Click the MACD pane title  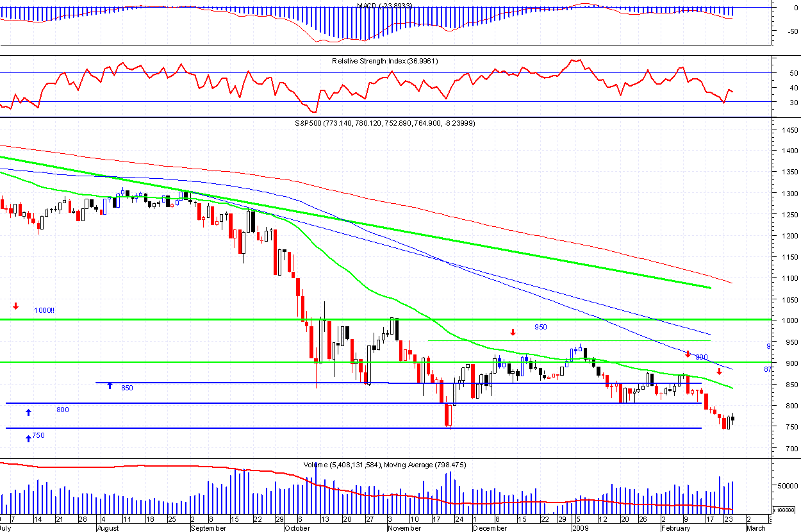[x=384, y=6]
